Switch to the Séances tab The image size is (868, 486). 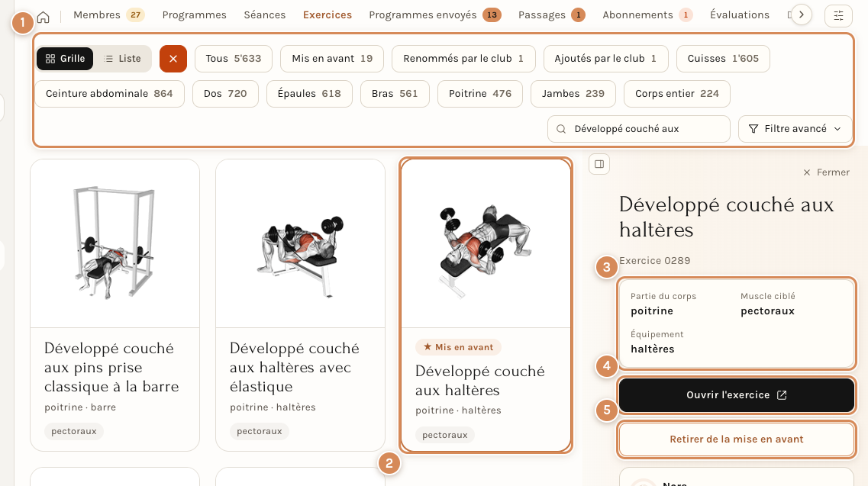point(265,15)
